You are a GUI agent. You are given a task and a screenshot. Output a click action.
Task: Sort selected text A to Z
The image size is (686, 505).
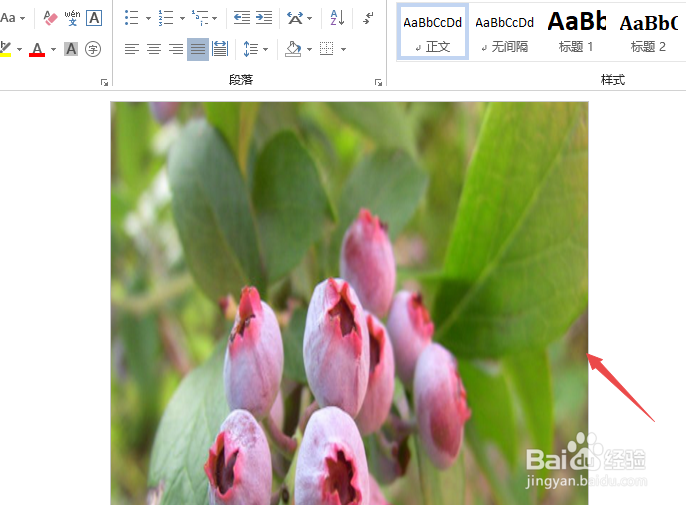pos(337,18)
